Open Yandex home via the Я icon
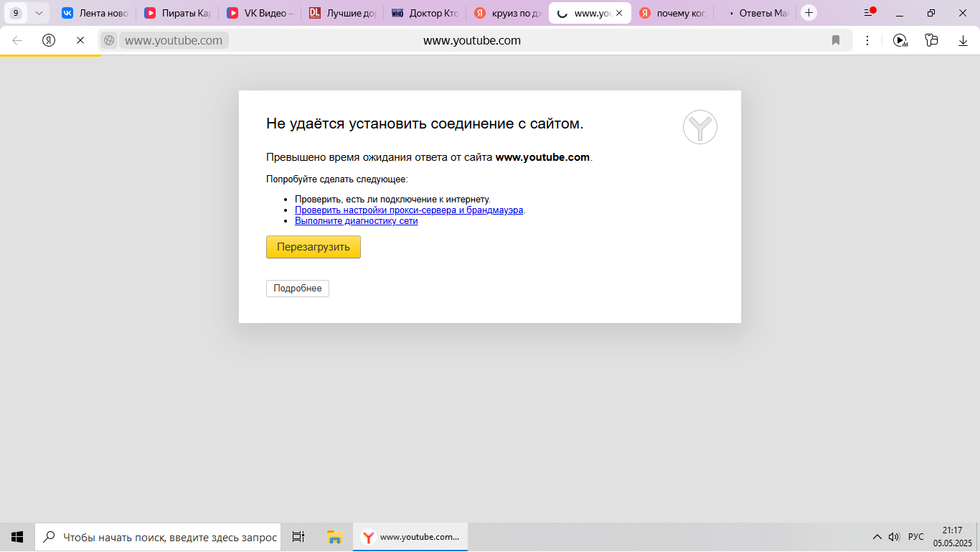The height and width of the screenshot is (552, 980). [49, 40]
